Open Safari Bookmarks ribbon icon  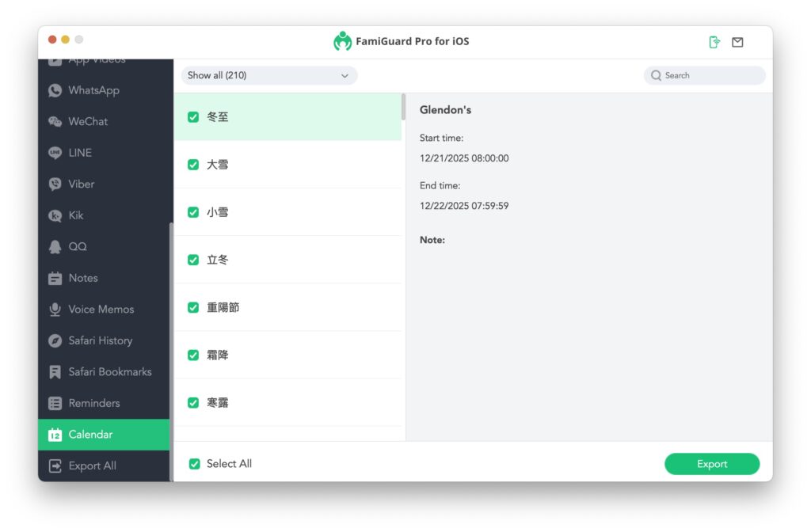[x=55, y=372]
